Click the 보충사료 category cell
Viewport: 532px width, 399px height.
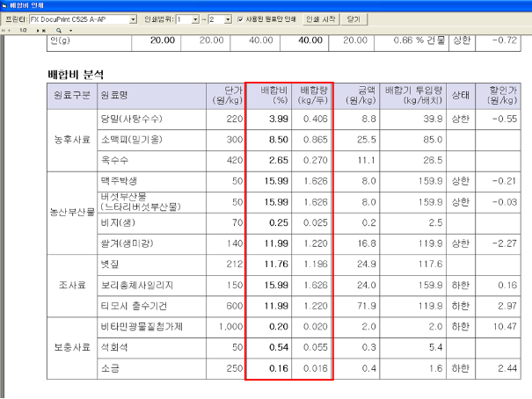point(72,347)
